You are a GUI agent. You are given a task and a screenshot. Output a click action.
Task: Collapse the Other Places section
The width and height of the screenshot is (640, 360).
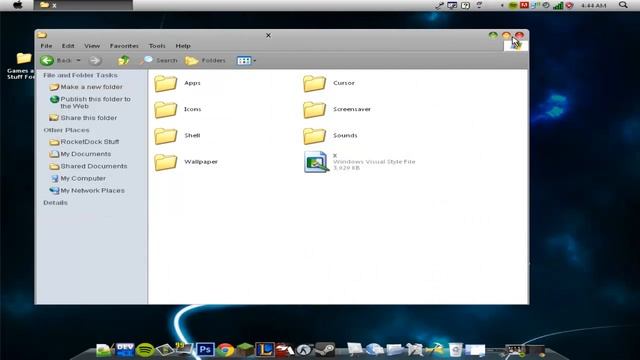(x=66, y=130)
